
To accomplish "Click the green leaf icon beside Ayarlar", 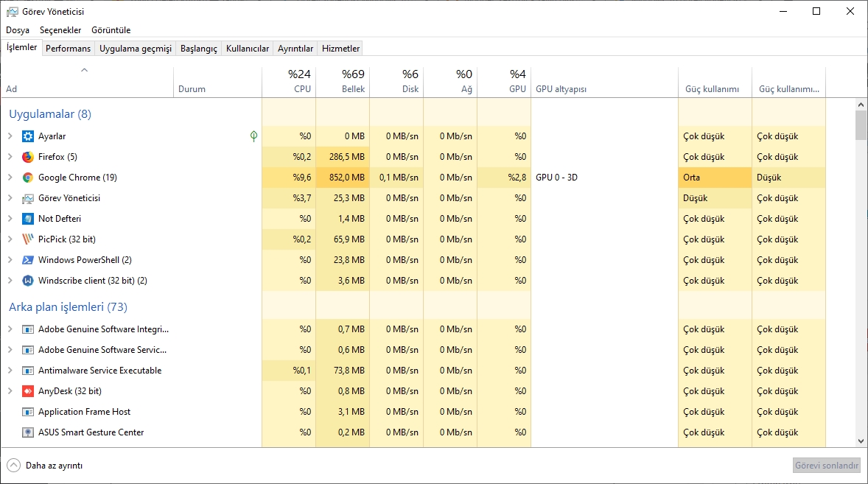I will 253,136.
